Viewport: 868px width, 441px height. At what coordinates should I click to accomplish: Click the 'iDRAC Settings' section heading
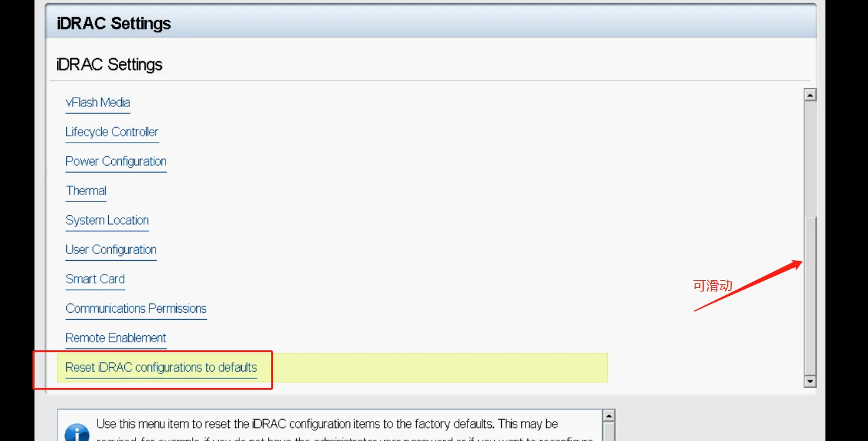point(109,64)
